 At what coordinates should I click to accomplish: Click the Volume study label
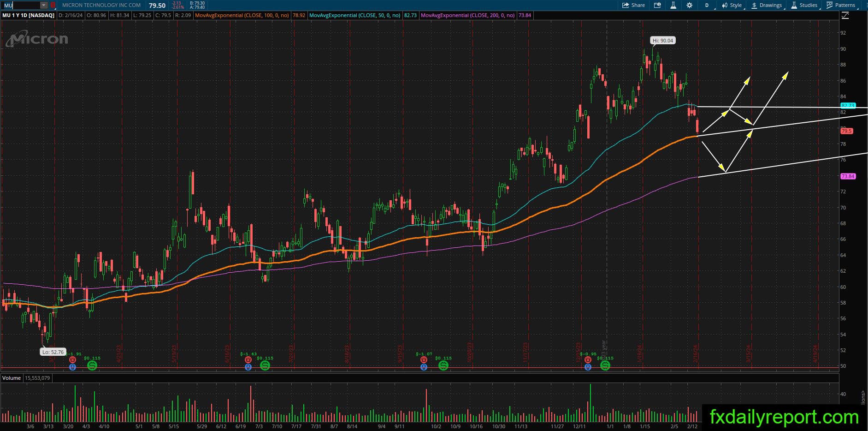12,378
